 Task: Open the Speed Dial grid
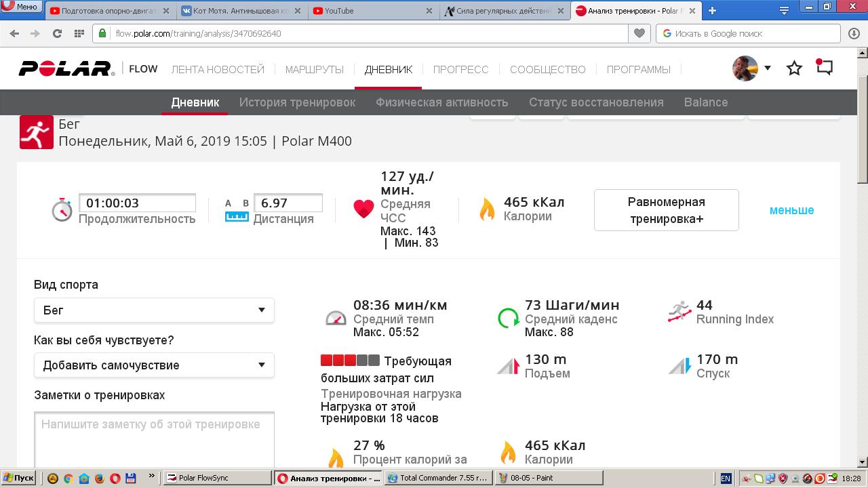coord(79,33)
